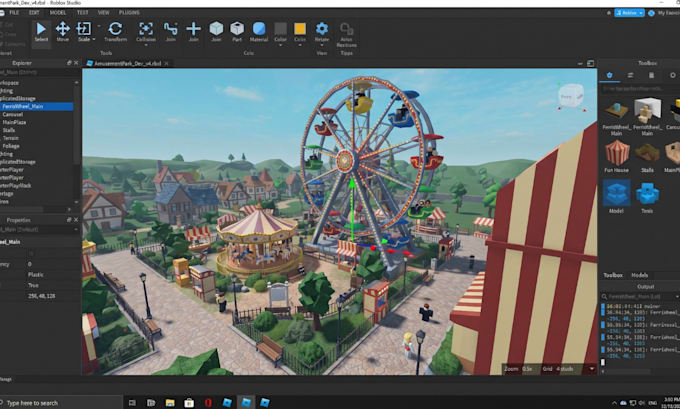The height and width of the screenshot is (409, 680).
Task: Open the Material picker
Action: [259, 32]
